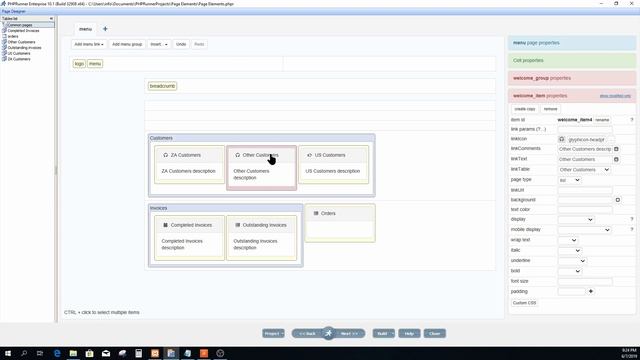Click the create copy button
The image size is (640, 360).
pyautogui.click(x=524, y=109)
